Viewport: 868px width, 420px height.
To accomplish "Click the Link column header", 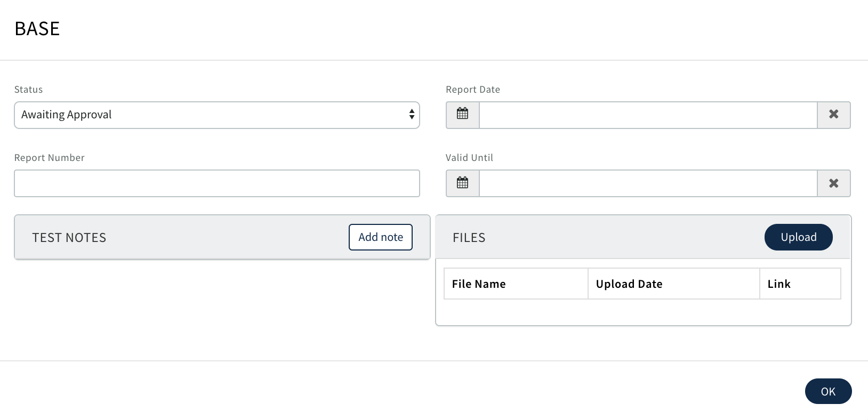I will pyautogui.click(x=779, y=284).
